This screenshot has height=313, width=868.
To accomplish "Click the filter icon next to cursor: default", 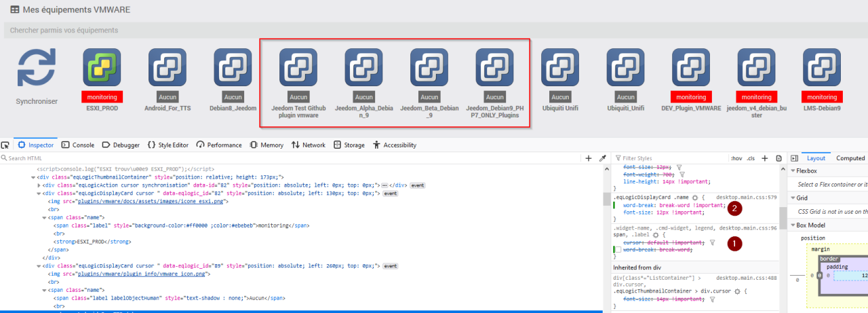I will [x=713, y=242].
